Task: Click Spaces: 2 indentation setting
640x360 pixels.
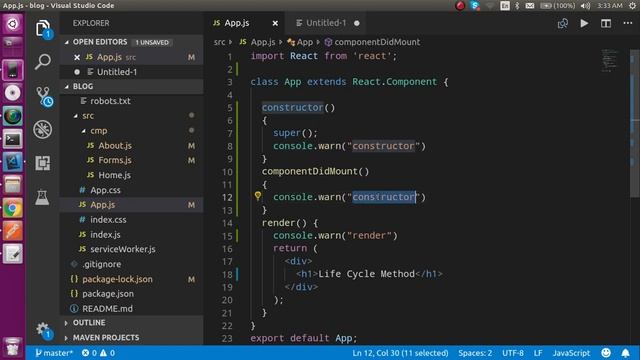Action: coord(475,353)
